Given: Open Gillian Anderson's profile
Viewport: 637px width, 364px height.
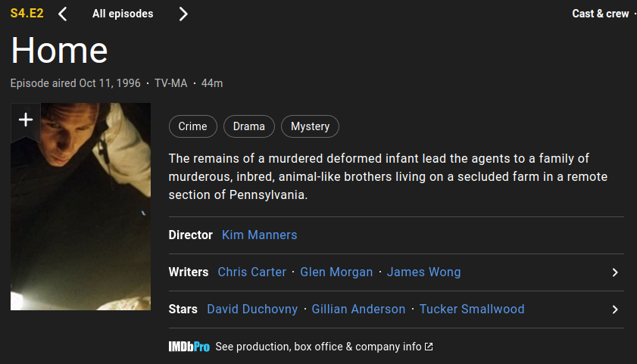Looking at the screenshot, I should click(358, 309).
